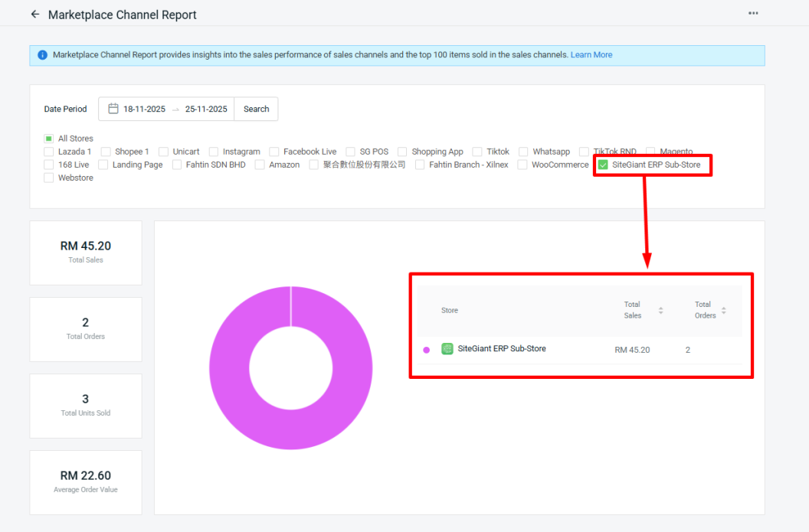Open the Learn More link
809x532 pixels.
(591, 55)
